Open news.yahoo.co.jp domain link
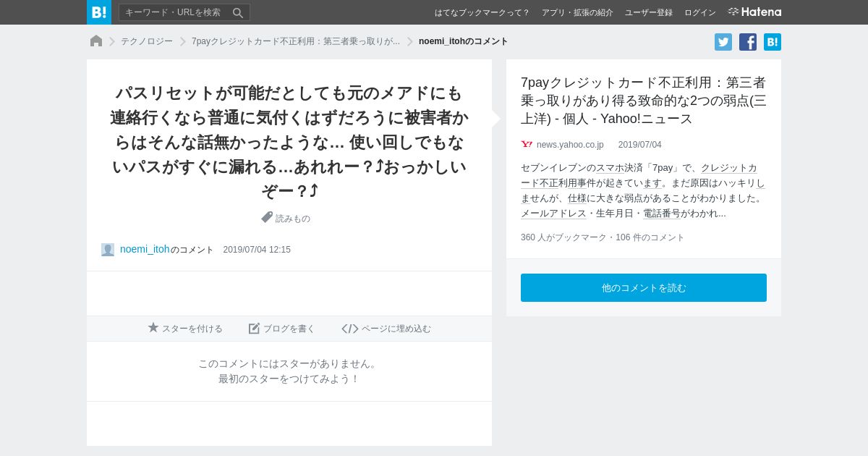The image size is (868, 456). pyautogui.click(x=570, y=145)
